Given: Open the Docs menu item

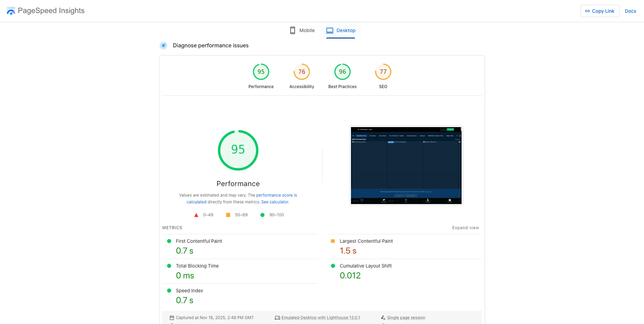Looking at the screenshot, I should click(630, 11).
